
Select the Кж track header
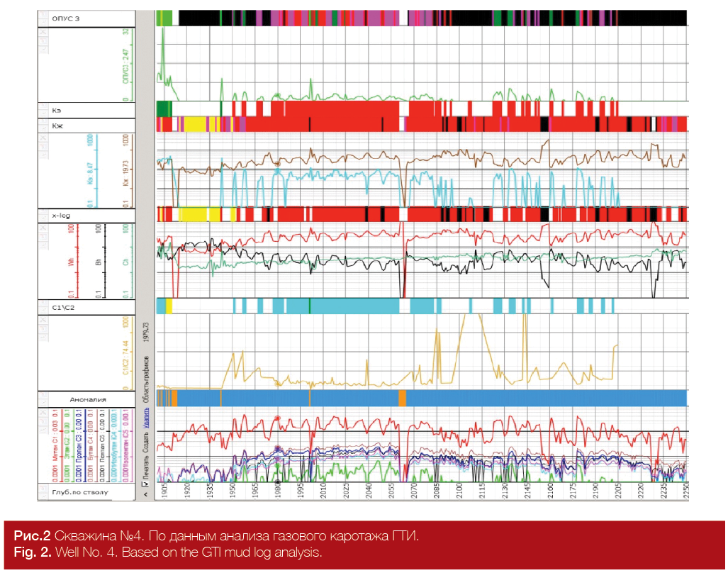86,126
